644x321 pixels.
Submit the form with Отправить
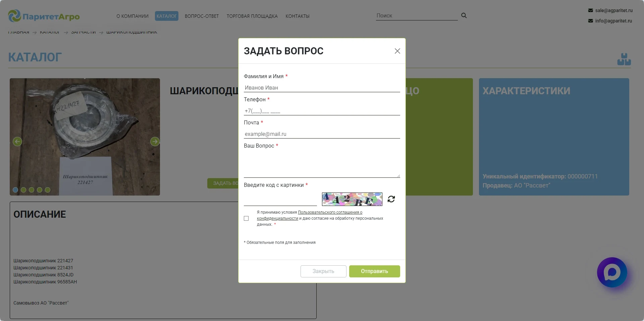(x=374, y=271)
